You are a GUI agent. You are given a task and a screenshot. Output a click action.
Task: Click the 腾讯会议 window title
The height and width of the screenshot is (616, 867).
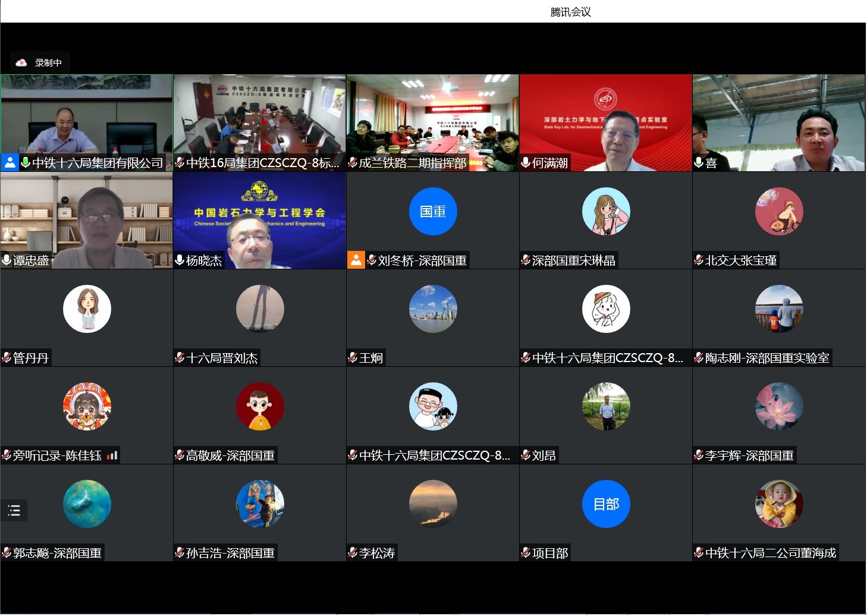[x=570, y=12]
